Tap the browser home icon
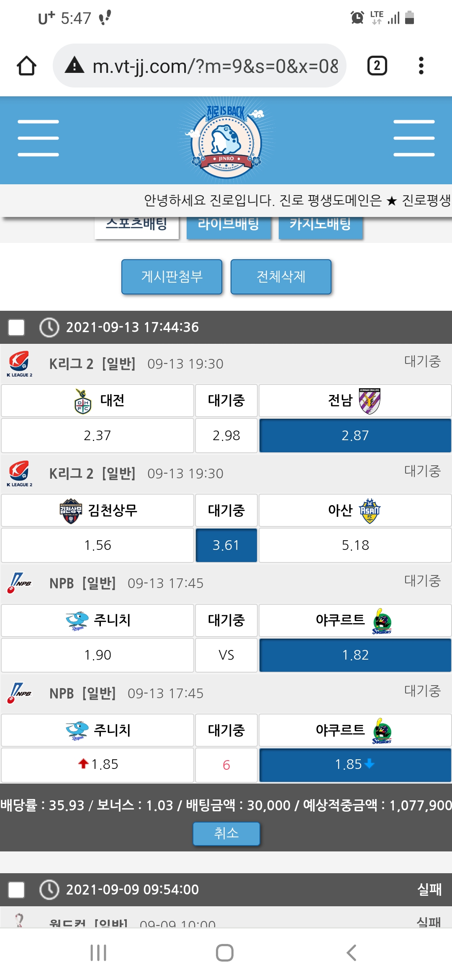Image resolution: width=452 pixels, height=980 pixels. (x=26, y=66)
